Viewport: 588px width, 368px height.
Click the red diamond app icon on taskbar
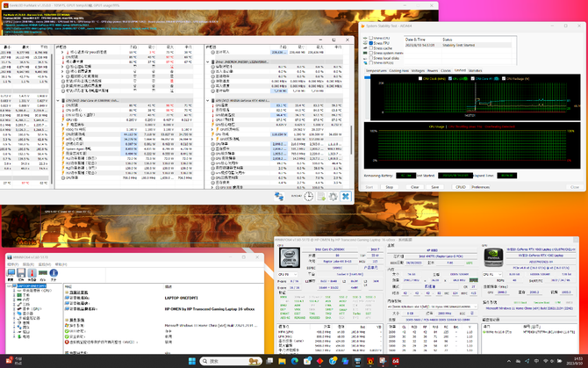tap(319, 361)
